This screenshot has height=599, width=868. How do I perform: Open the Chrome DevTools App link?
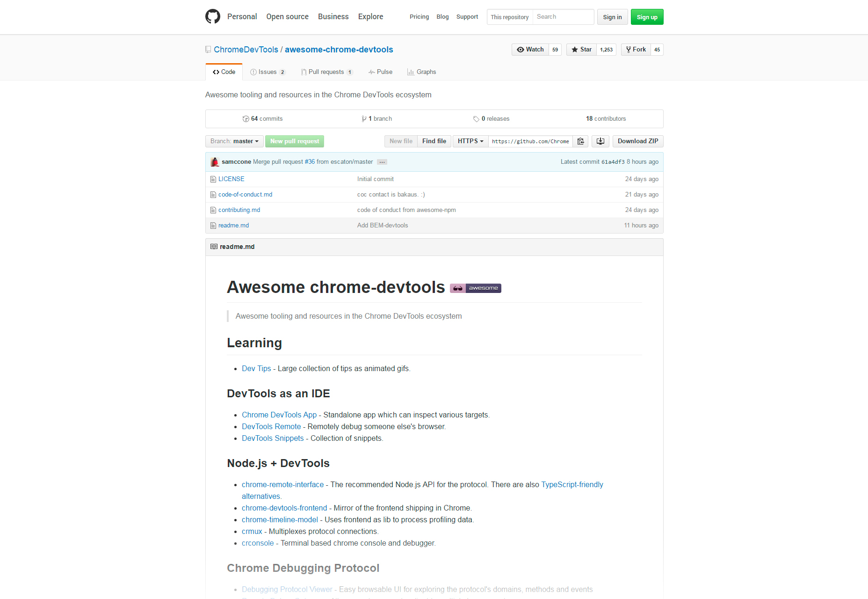[x=279, y=415]
